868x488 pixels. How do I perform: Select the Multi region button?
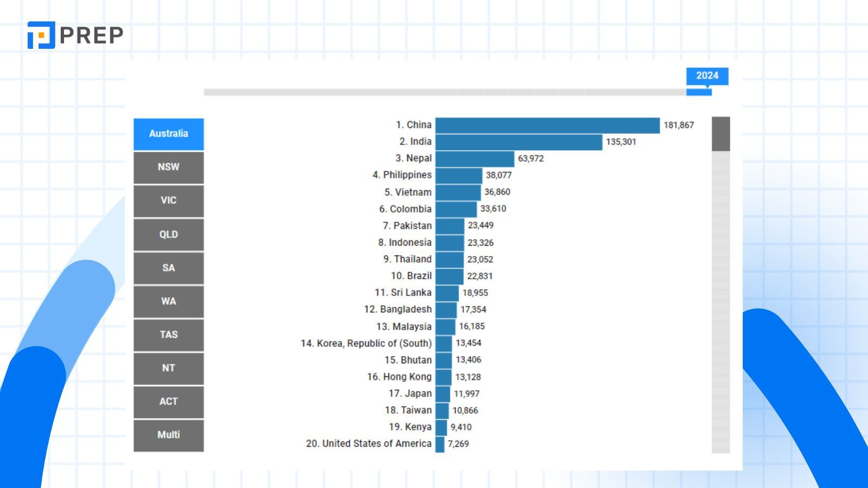(169, 435)
